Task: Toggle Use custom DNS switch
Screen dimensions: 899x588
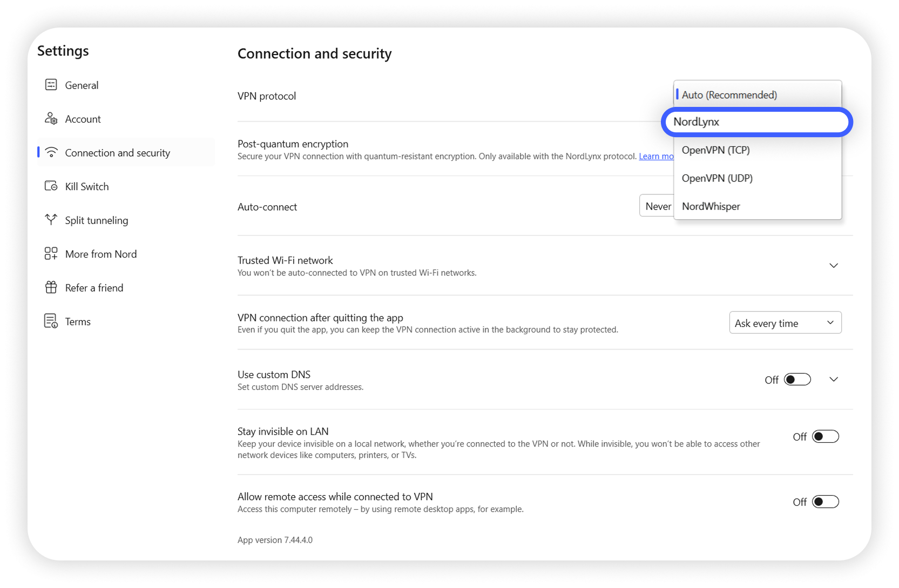Action: 797,380
